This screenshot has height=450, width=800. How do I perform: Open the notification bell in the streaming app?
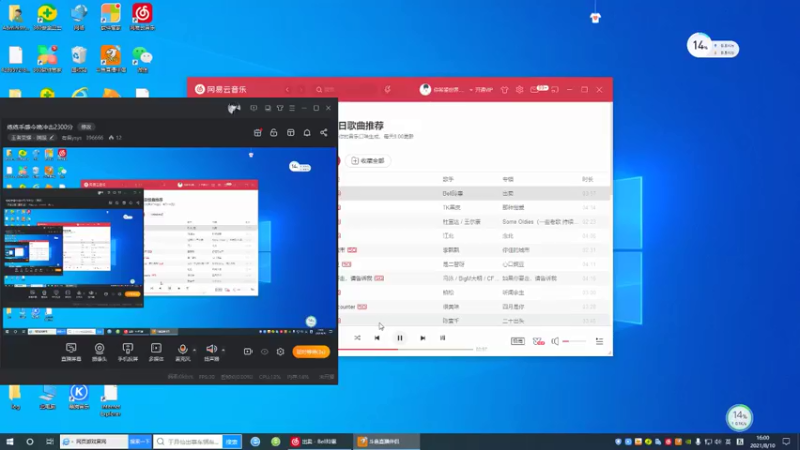pyautogui.click(x=307, y=133)
